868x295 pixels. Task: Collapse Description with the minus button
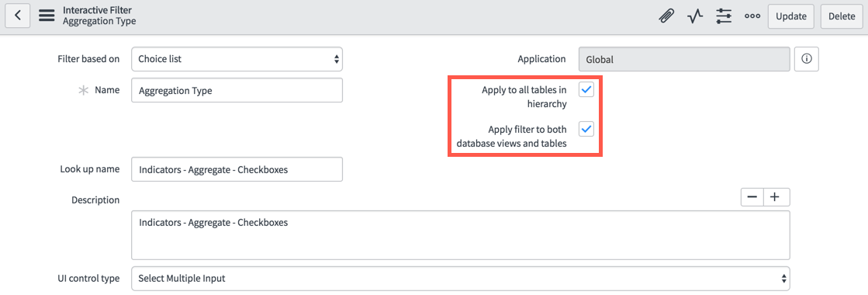(x=752, y=197)
